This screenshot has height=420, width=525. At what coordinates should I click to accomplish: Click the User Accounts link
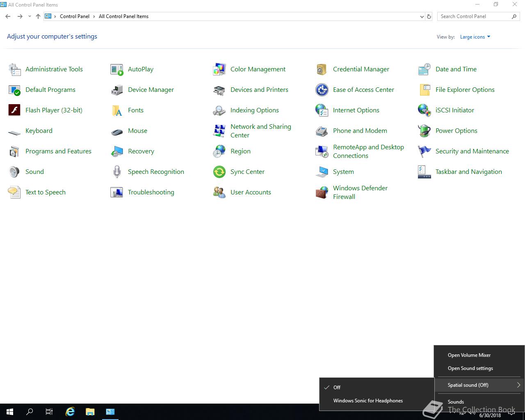[x=251, y=192]
